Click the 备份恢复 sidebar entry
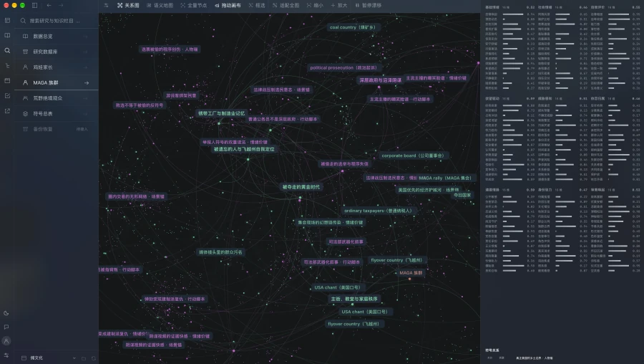 [x=57, y=129]
